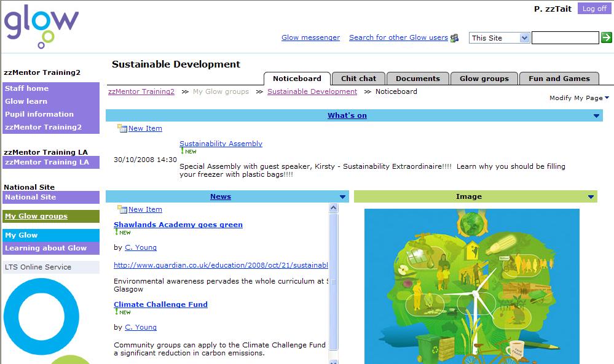Open LTS Online Service in the sidebar
Screen dimensions: 614x364
click(x=51, y=267)
